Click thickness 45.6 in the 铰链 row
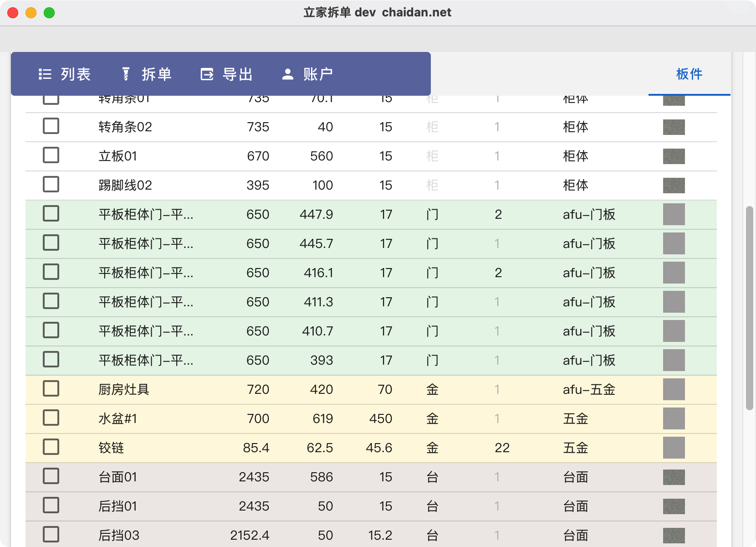This screenshot has width=756, height=547. click(x=379, y=448)
